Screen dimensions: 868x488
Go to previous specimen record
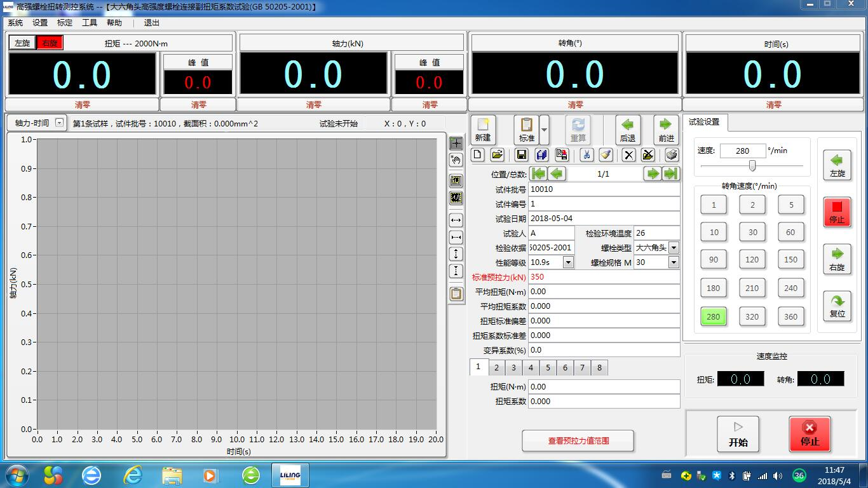[557, 173]
